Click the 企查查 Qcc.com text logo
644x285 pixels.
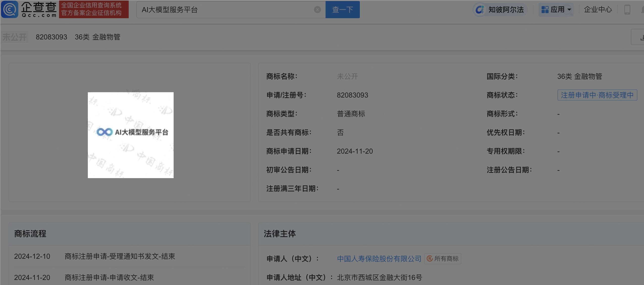tap(39, 9)
